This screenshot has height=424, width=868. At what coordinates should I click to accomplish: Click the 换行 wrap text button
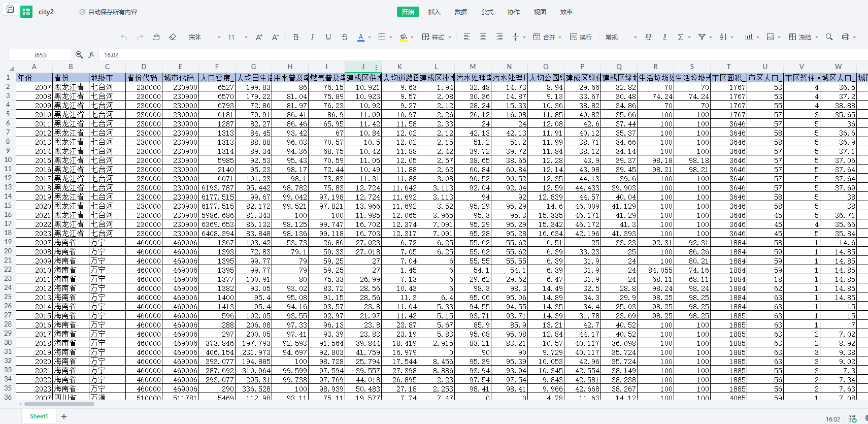point(581,37)
